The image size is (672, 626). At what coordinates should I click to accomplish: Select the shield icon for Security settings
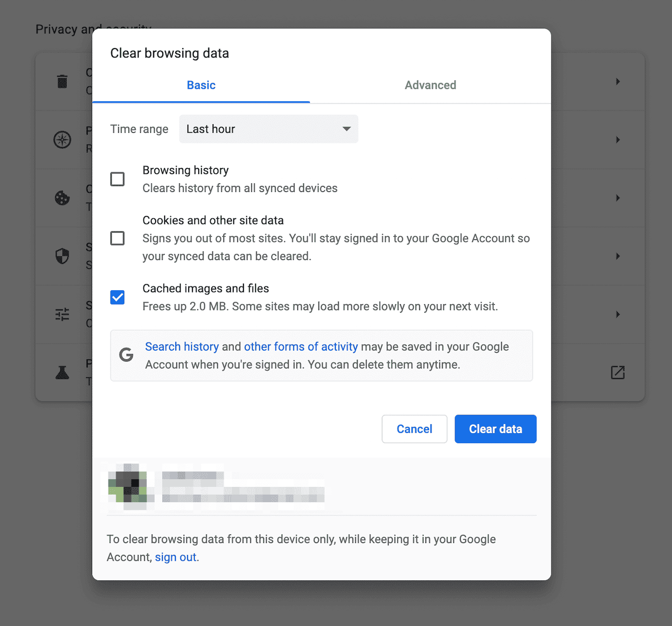[62, 256]
